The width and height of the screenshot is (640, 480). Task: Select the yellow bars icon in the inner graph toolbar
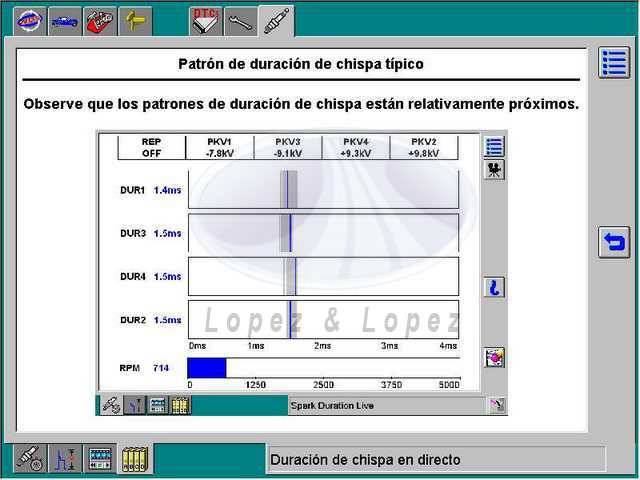click(180, 405)
